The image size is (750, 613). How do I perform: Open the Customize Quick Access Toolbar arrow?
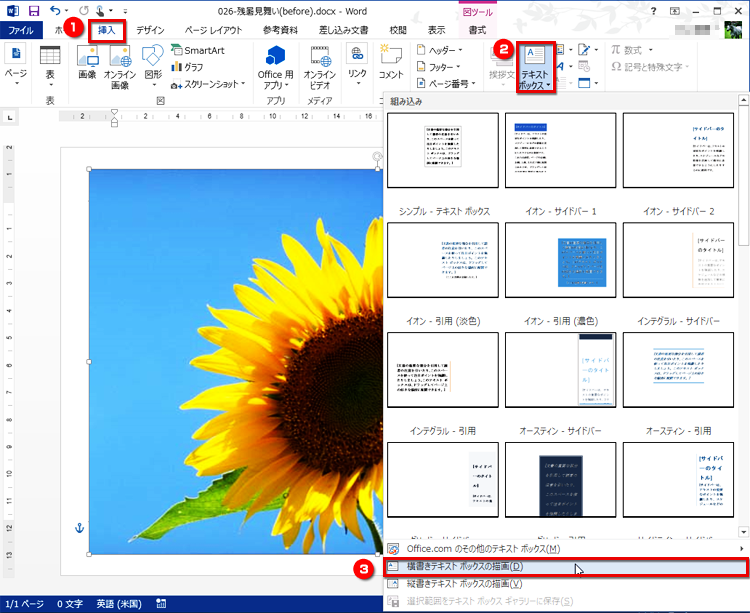point(125,11)
